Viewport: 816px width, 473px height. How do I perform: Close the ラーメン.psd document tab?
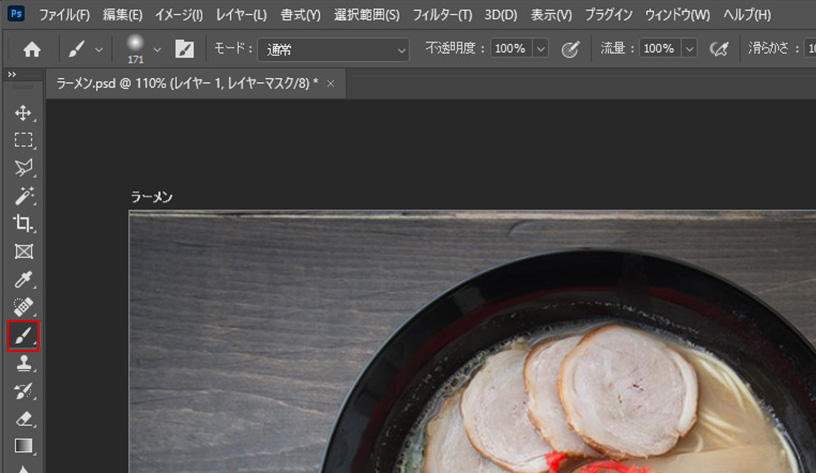[x=330, y=83]
